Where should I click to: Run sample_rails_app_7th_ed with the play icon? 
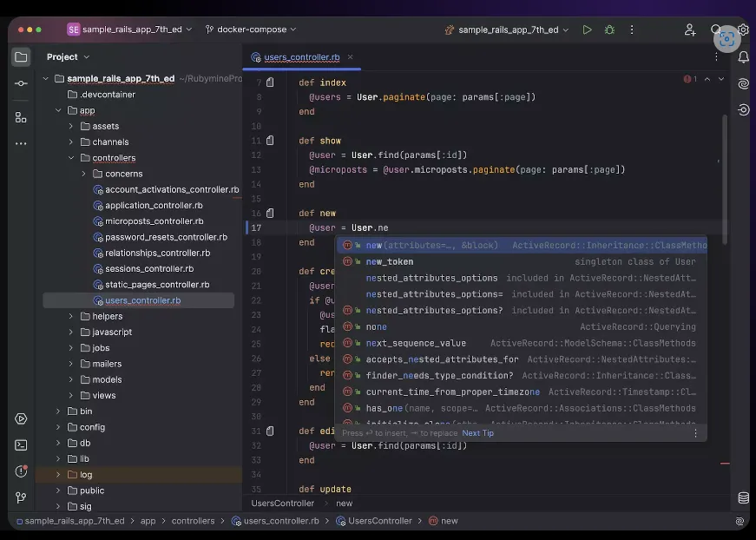[587, 30]
